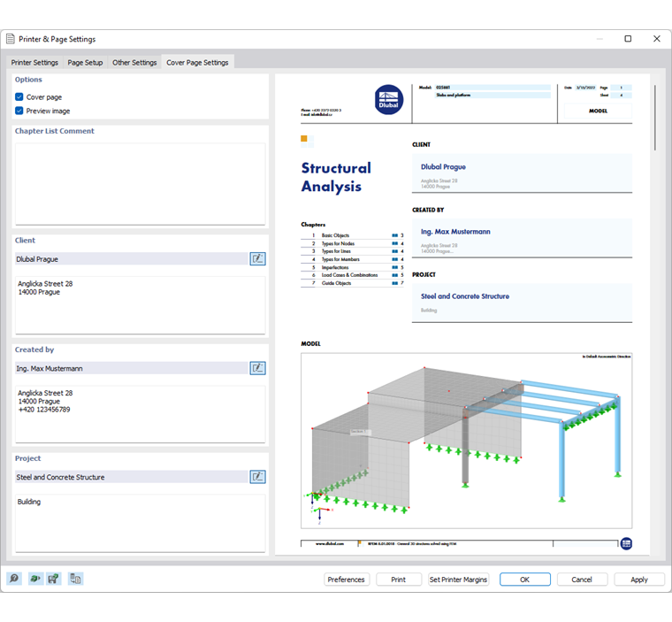The image size is (672, 622).
Task: Click inside the Chapter List Comment box
Action: click(x=140, y=184)
